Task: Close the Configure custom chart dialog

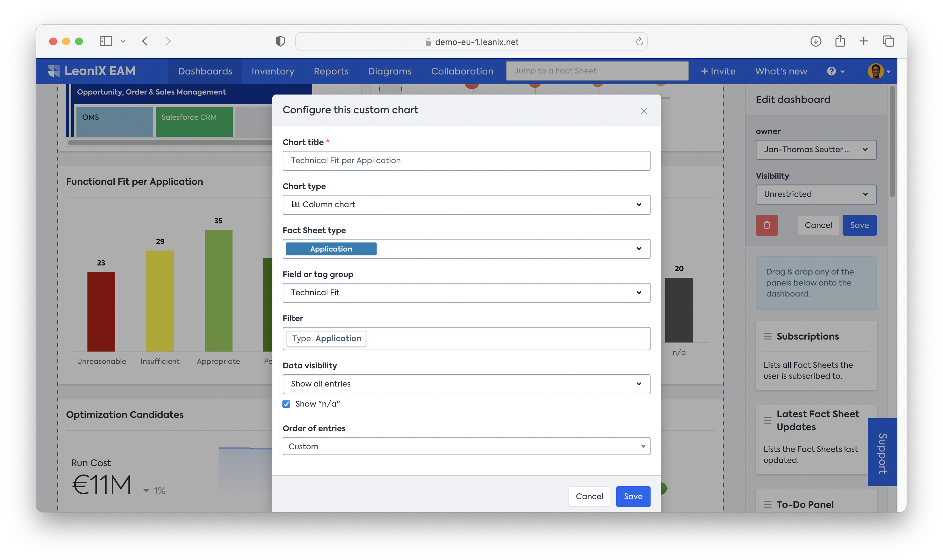Action: (x=644, y=111)
